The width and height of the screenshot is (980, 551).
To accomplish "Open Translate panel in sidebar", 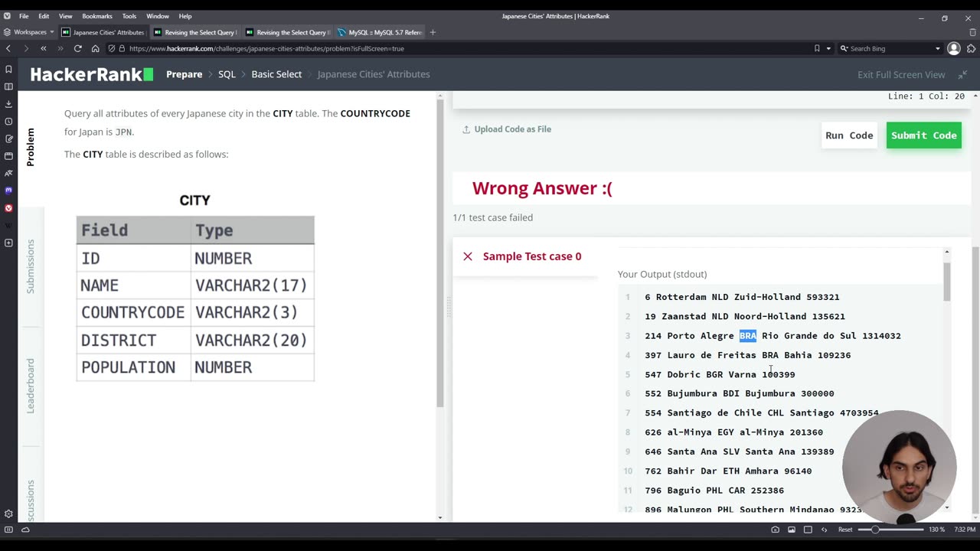I will click(x=8, y=173).
